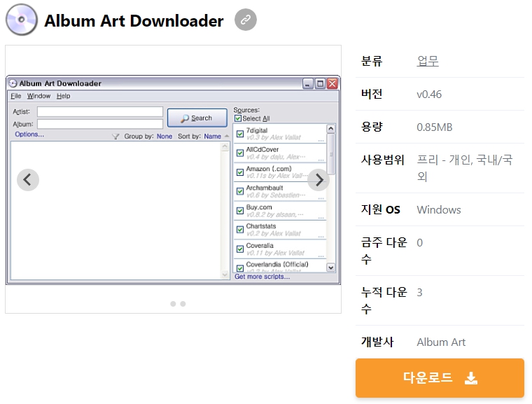Uncheck the AllCdCover source
This screenshot has height=404, width=532.
(240, 153)
